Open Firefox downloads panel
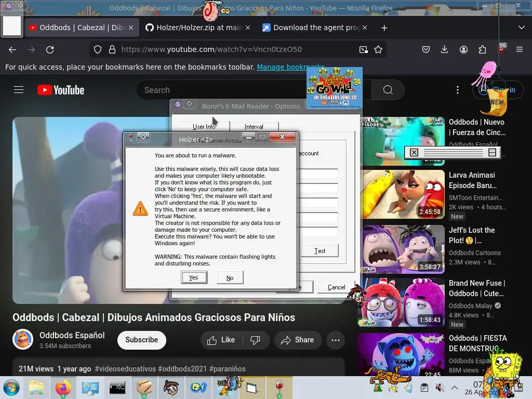This screenshot has width=532, height=399. click(445, 49)
